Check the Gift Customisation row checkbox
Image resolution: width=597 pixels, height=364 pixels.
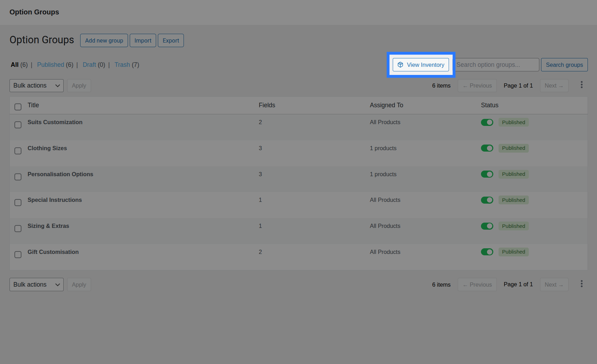tap(18, 255)
